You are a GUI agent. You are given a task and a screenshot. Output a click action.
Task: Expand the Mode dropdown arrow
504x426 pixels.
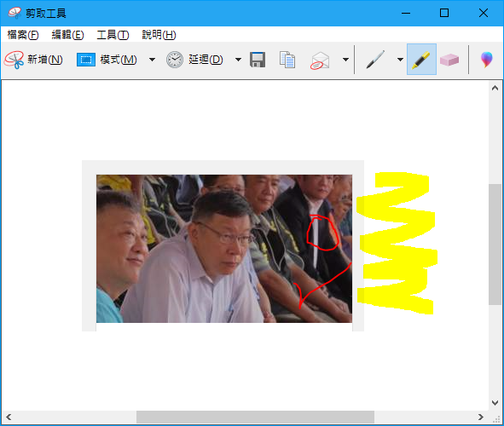[153, 60]
